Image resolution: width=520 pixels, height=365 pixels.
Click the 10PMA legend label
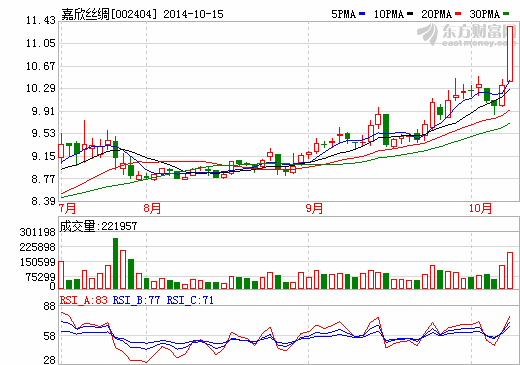click(x=389, y=14)
